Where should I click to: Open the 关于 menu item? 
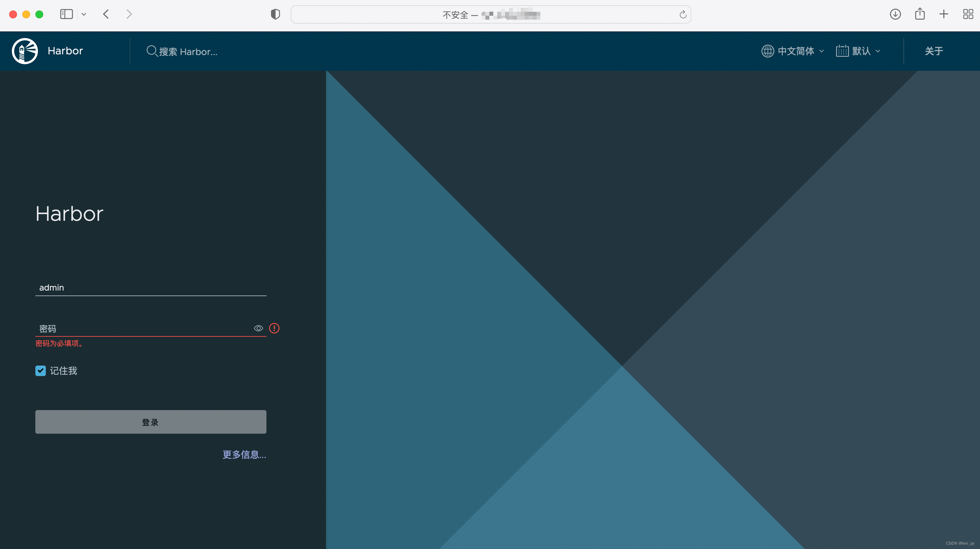[x=934, y=51]
